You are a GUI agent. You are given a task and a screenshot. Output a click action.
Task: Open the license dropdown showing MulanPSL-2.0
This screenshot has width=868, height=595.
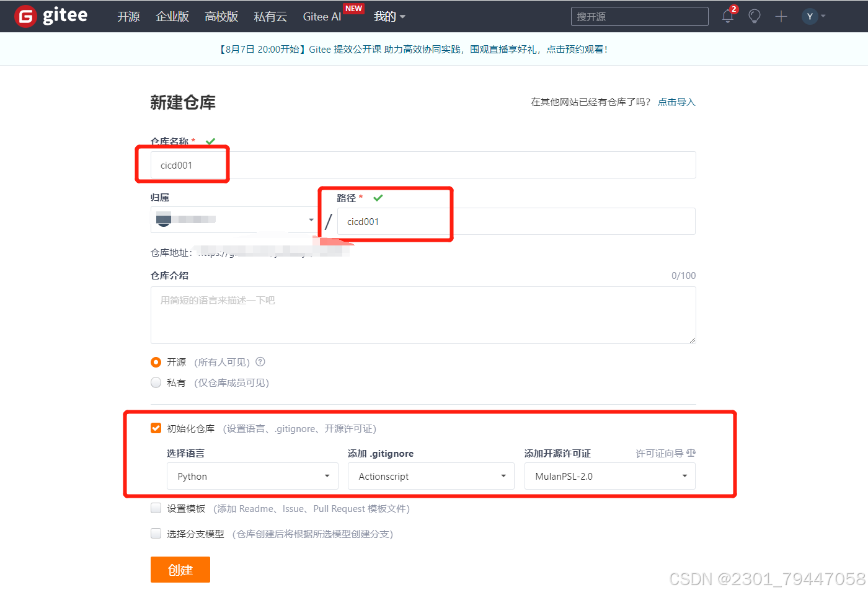[x=609, y=476]
